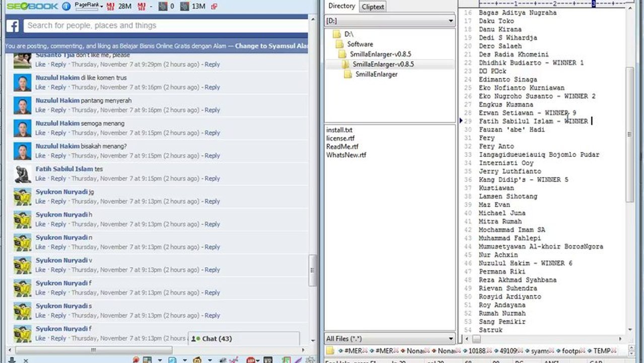Image resolution: width=644 pixels, height=363 pixels.
Task: Open the PageRank dropdown in the toolbar
Action: click(89, 7)
